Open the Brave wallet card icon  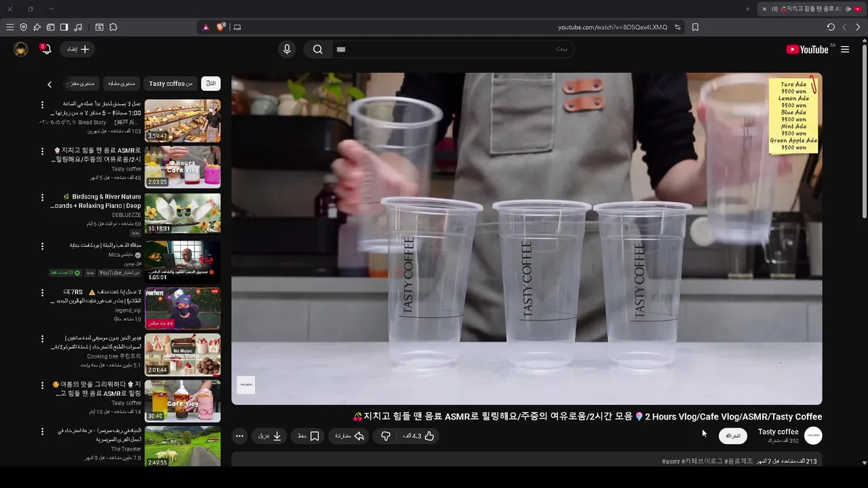pos(50,27)
